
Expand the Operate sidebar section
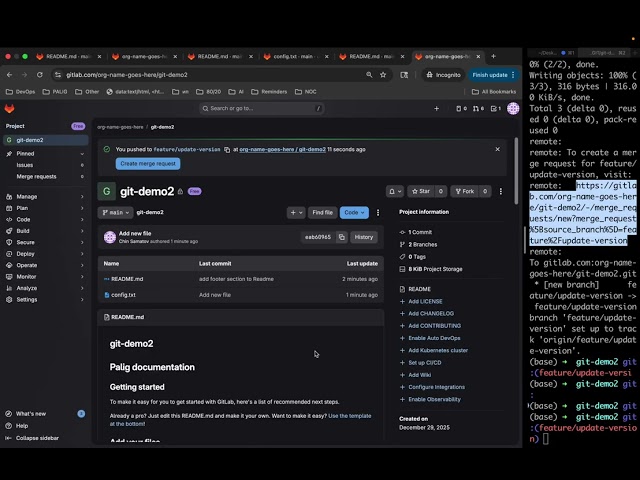tap(45, 265)
